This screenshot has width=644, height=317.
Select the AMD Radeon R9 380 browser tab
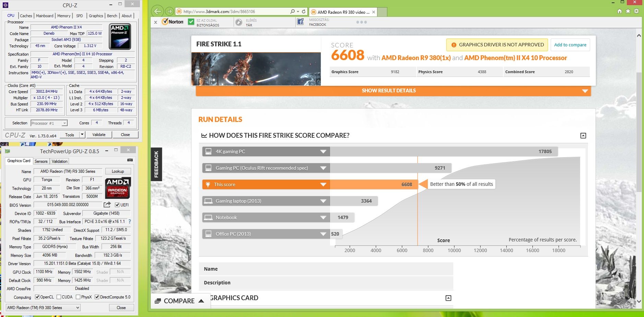[x=343, y=12]
